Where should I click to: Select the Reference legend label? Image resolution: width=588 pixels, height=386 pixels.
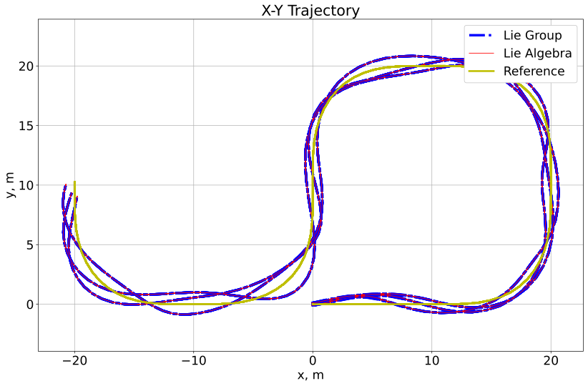[x=534, y=71]
